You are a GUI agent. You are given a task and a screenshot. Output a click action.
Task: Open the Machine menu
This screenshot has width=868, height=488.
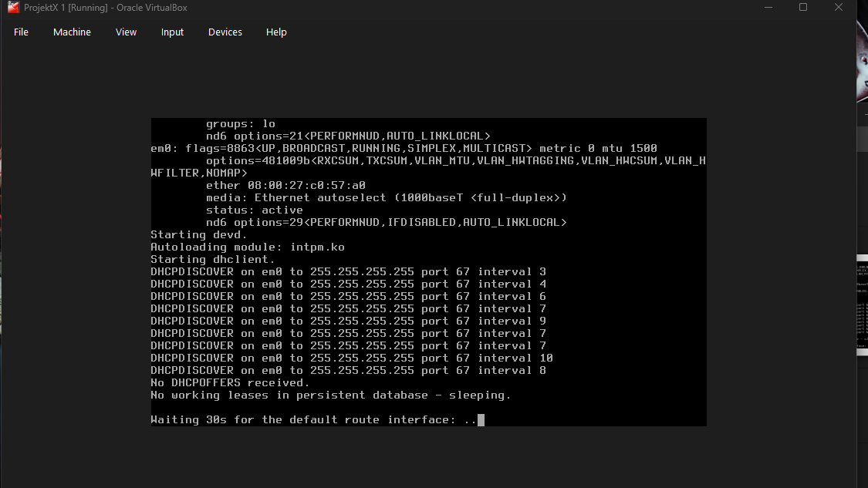click(x=72, y=32)
